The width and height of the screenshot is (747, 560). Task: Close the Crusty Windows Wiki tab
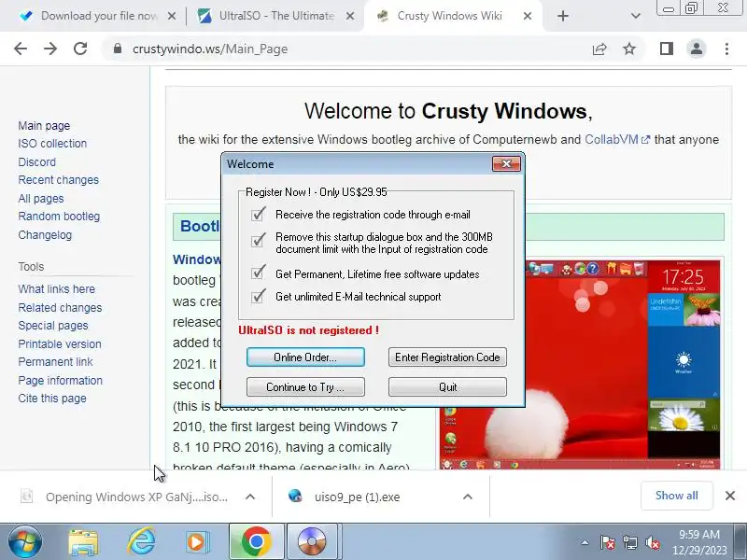[x=528, y=16]
